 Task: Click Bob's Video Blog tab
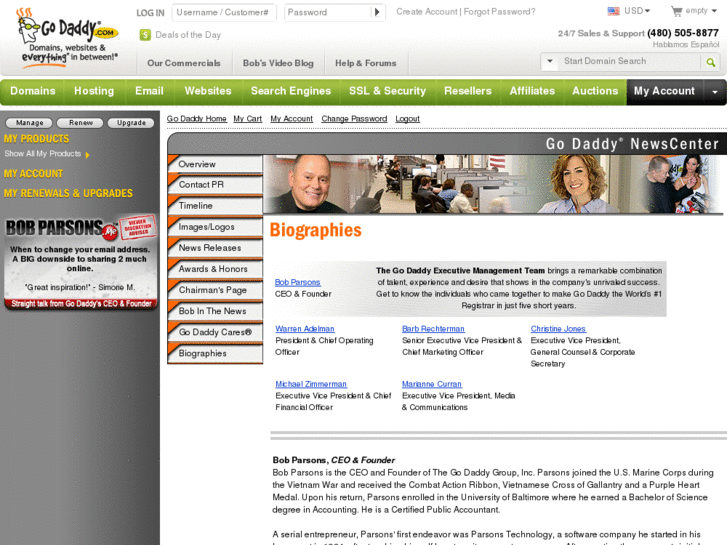pos(278,63)
